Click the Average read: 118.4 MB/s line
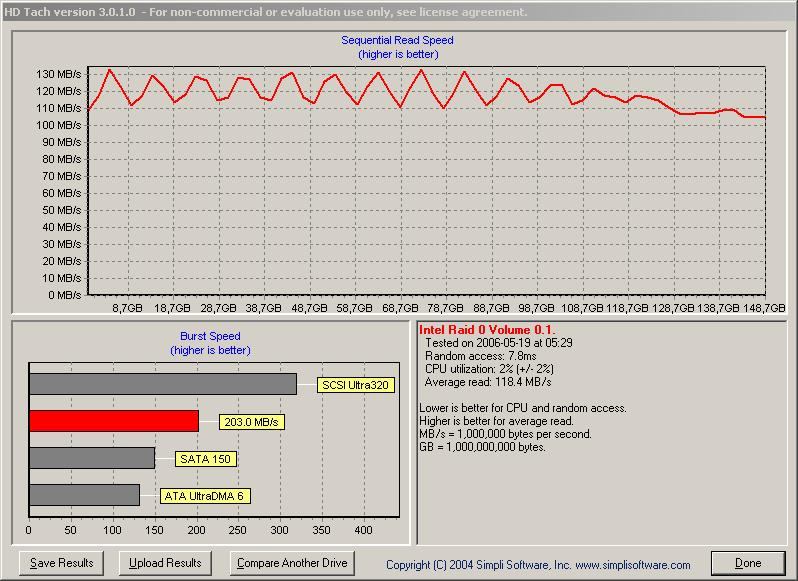798x581 pixels. coord(488,382)
